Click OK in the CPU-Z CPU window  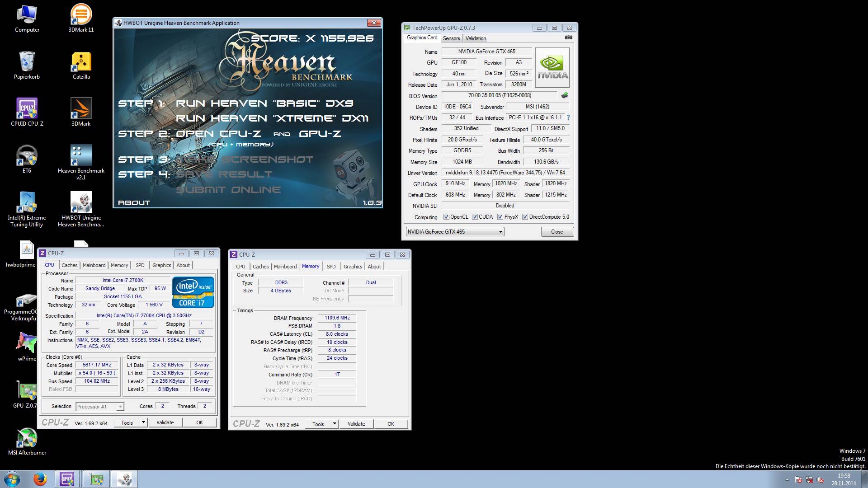[x=199, y=422]
